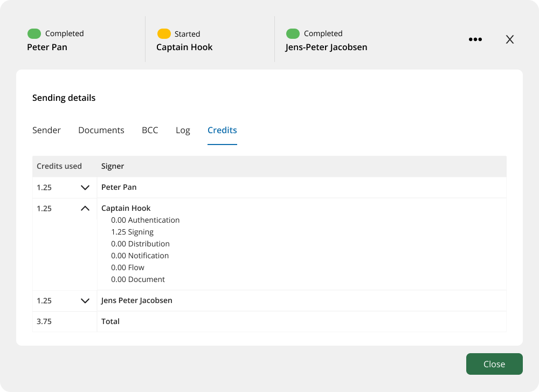Viewport: 539px width, 392px height.
Task: Expand Peter Pan's credits breakdown
Action: (x=85, y=188)
